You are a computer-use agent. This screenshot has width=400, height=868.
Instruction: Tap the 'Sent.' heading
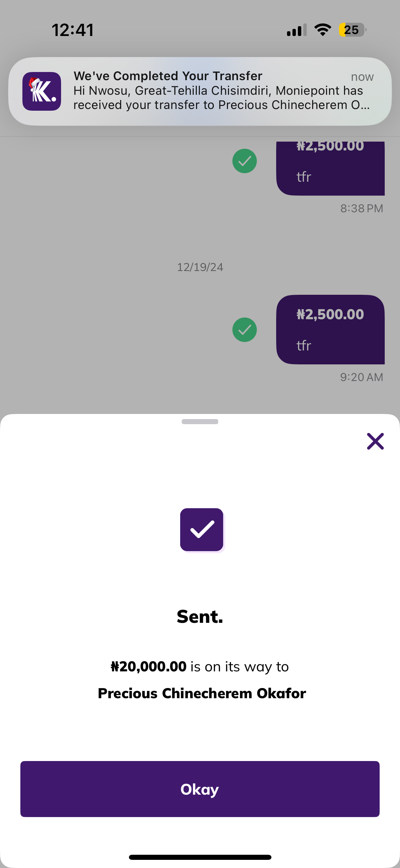point(200,617)
